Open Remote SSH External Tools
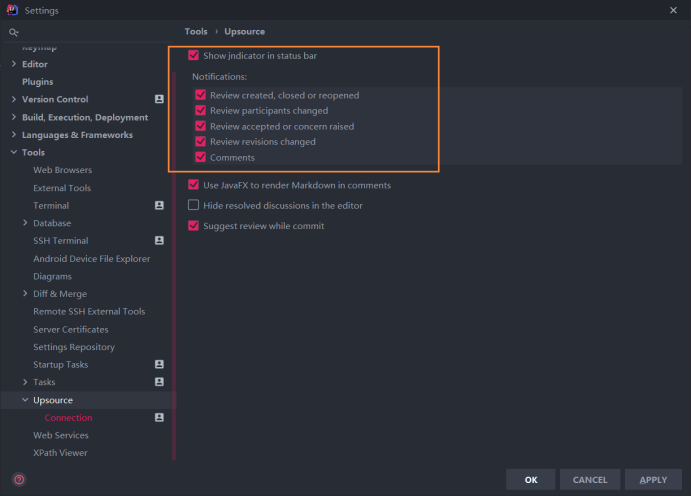 (89, 311)
